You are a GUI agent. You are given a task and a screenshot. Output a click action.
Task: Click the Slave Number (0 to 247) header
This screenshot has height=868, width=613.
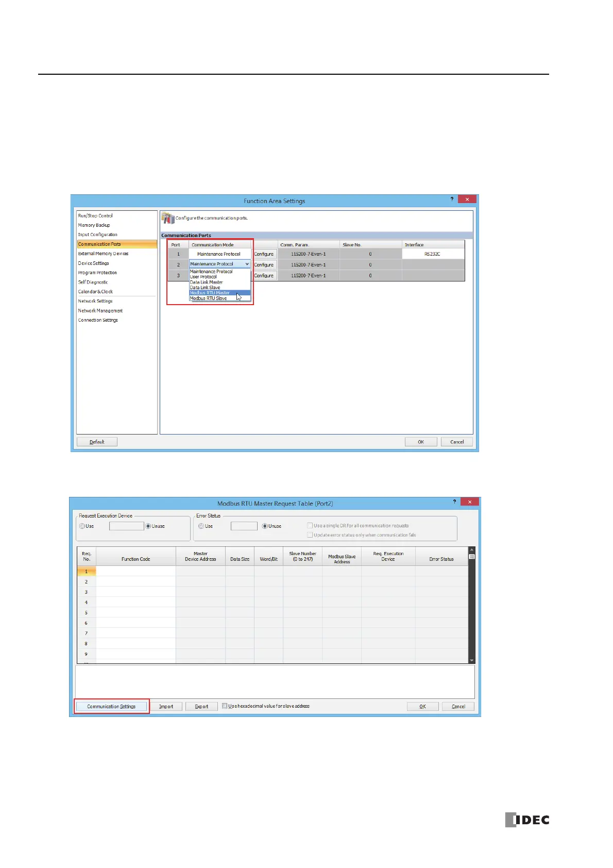tap(302, 557)
